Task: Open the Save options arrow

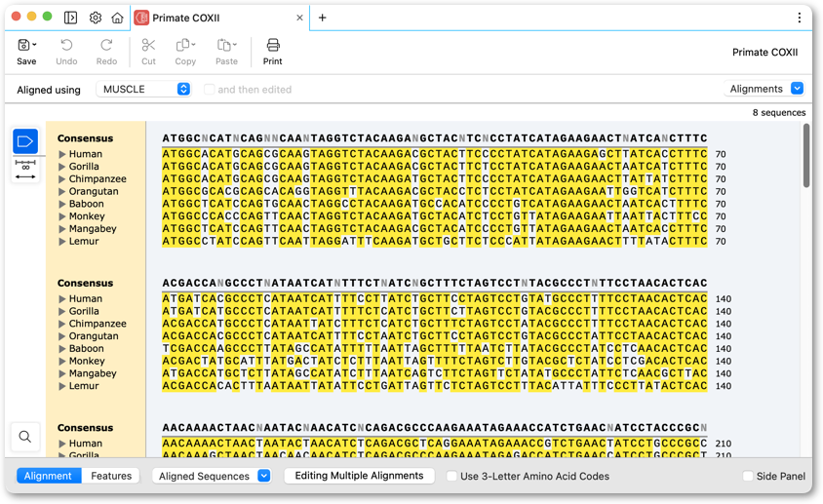Action: tap(35, 45)
